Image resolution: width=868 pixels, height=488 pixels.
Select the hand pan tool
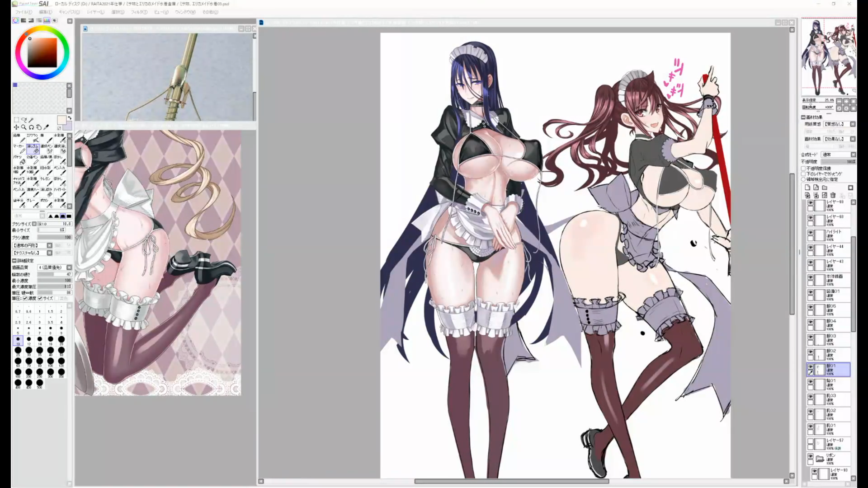tap(38, 127)
